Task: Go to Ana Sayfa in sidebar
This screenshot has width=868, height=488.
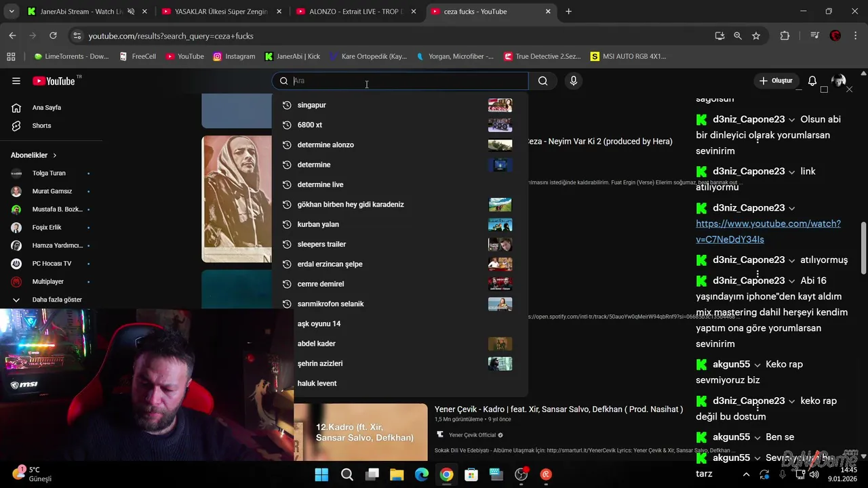Action: 47,107
